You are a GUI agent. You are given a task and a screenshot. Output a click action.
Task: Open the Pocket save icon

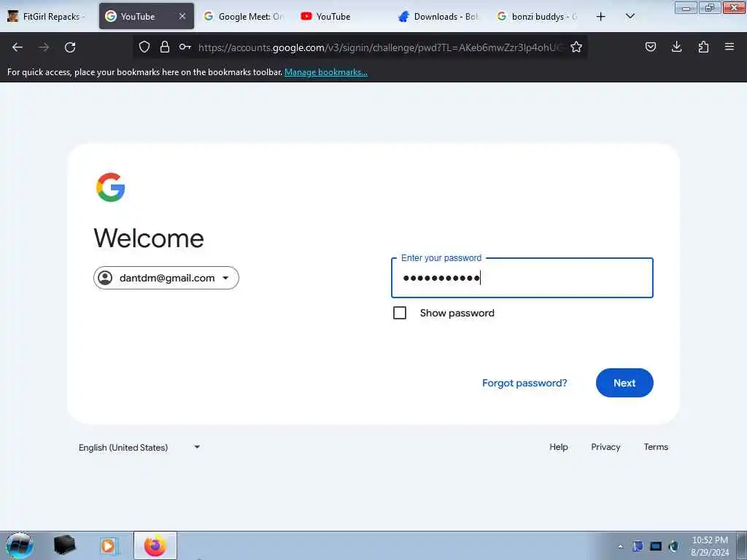click(x=650, y=47)
